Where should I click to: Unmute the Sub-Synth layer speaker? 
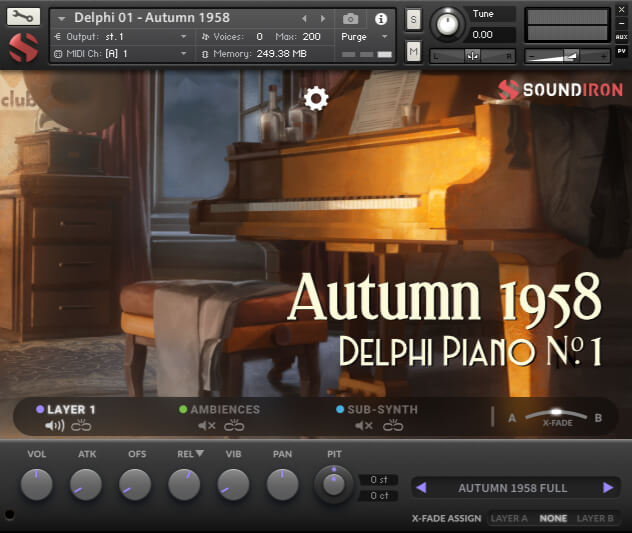coord(364,426)
